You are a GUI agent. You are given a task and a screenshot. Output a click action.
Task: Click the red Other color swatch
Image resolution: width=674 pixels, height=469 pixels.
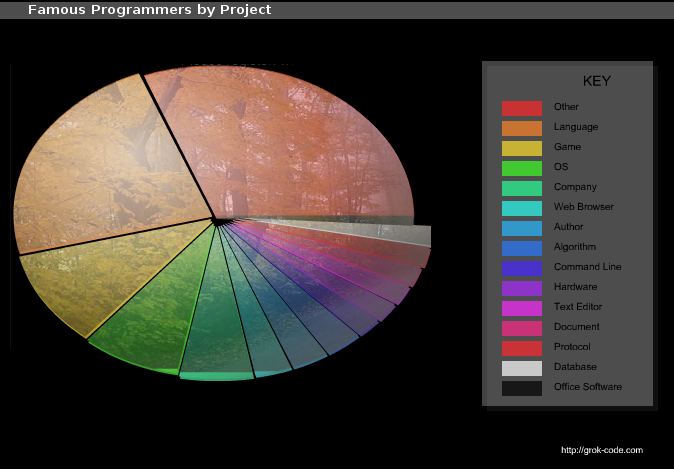pos(521,108)
